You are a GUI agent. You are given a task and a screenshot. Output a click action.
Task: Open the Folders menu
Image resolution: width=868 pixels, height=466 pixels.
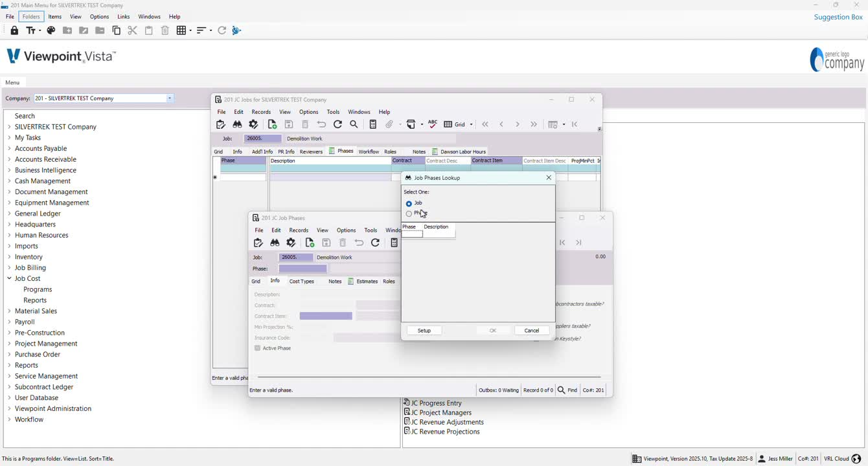click(31, 17)
